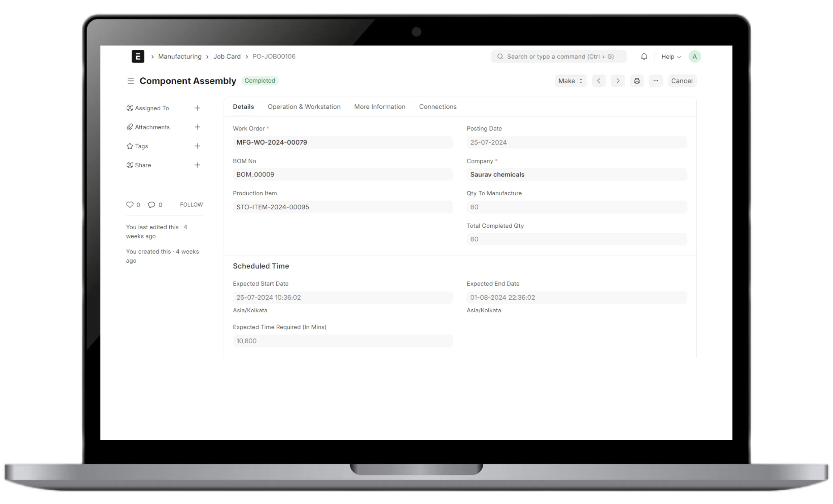
Task: Click the Tags add toggle
Action: [x=198, y=146]
